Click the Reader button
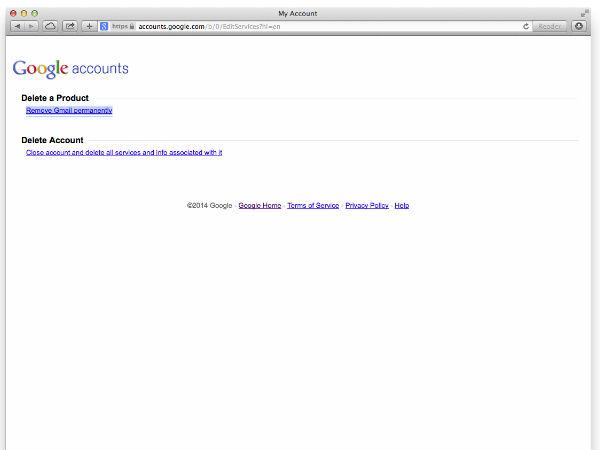 point(551,26)
